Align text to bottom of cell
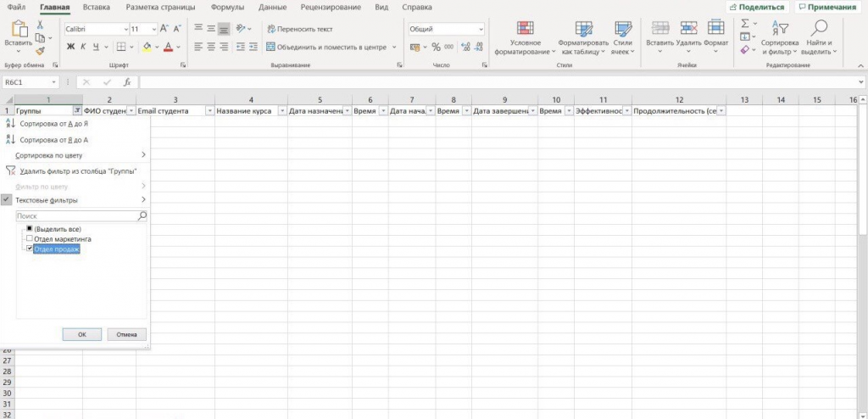Image resolution: width=868 pixels, height=419 pixels. (x=224, y=29)
